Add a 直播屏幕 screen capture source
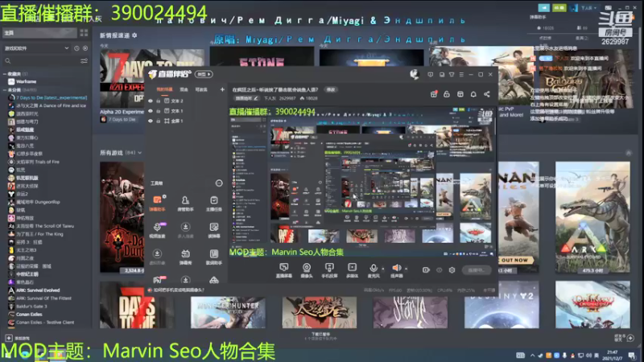 pyautogui.click(x=284, y=270)
